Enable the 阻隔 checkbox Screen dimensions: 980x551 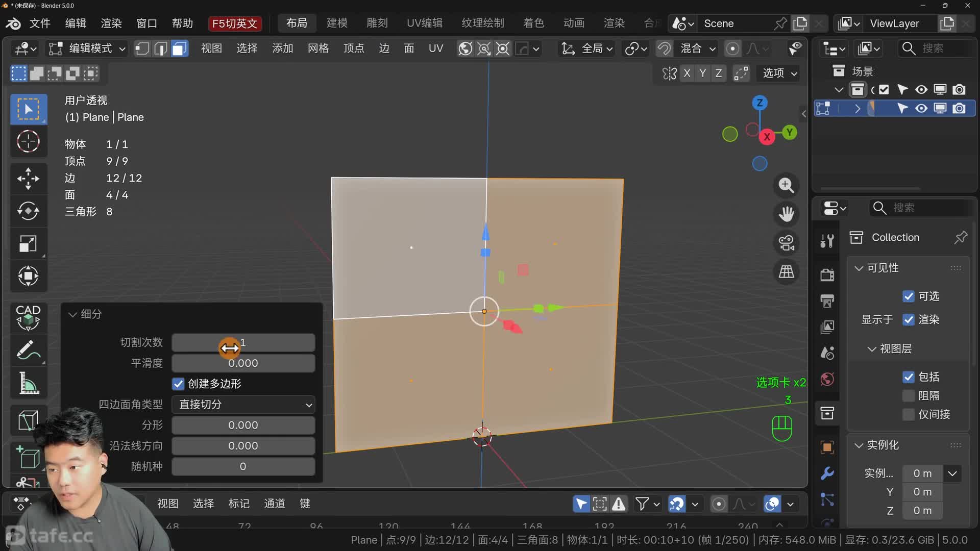coord(908,396)
